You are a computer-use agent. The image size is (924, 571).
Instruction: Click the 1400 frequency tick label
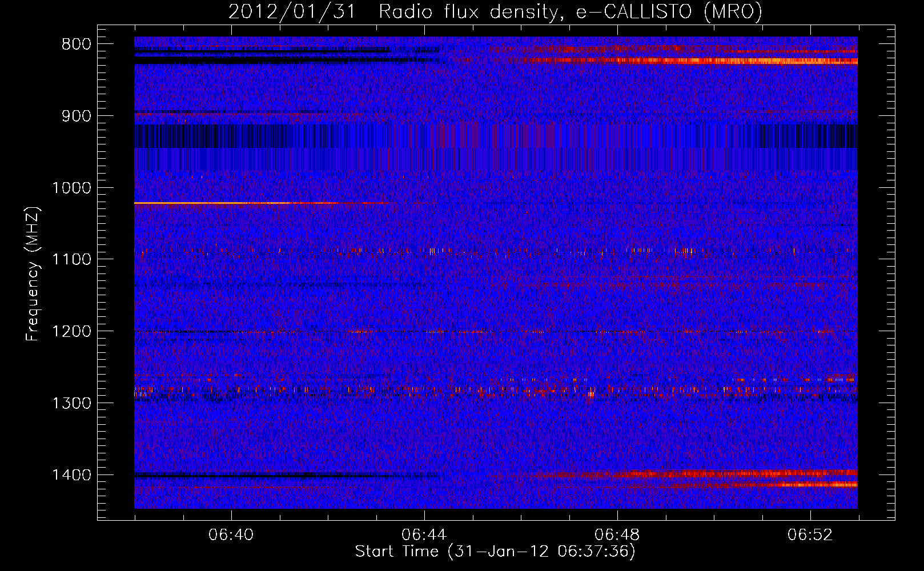pos(72,475)
